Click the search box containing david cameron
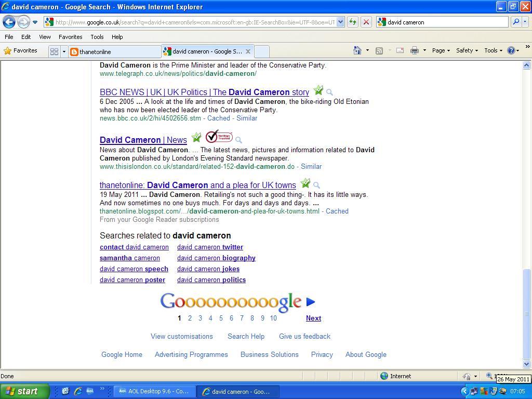The width and height of the screenshot is (532, 399). (443, 22)
